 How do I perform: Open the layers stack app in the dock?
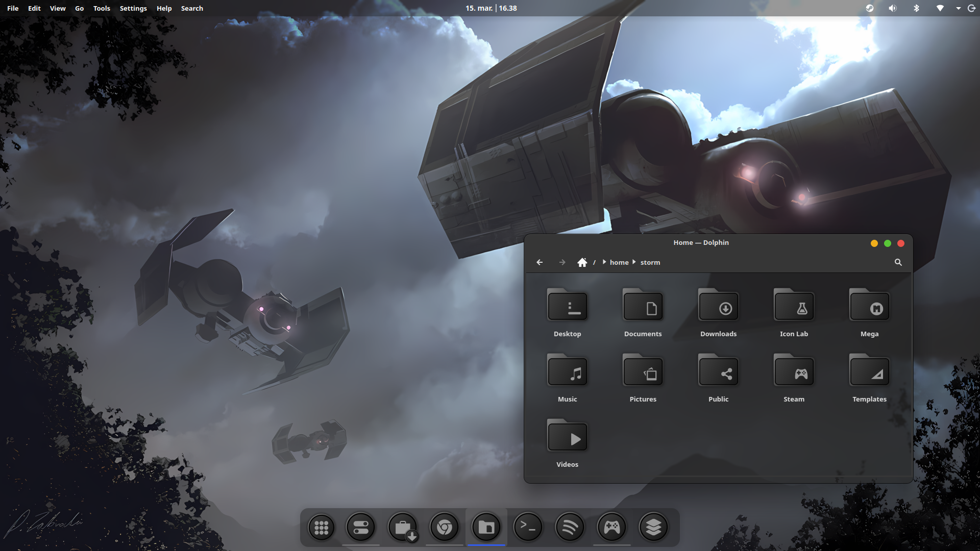(x=654, y=528)
